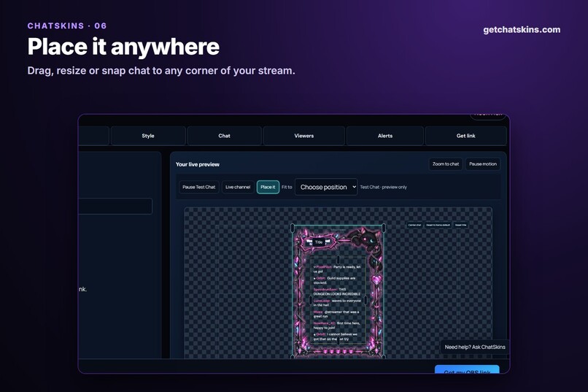Screen dimensions: 588x392
Task: Switch to the Chat tab
Action: [224, 136]
